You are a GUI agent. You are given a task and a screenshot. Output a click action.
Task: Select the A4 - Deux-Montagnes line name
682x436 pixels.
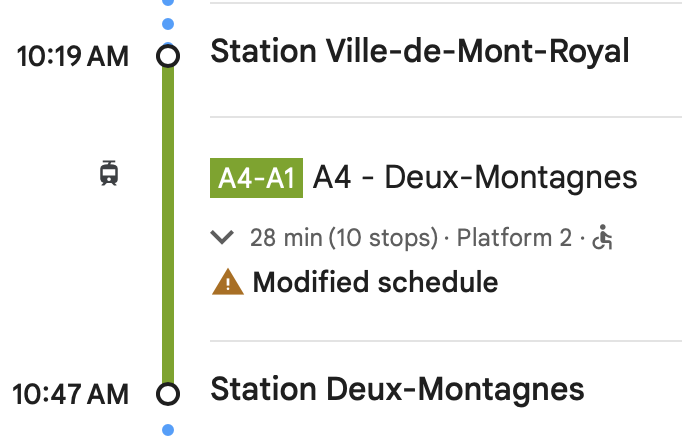click(x=475, y=178)
